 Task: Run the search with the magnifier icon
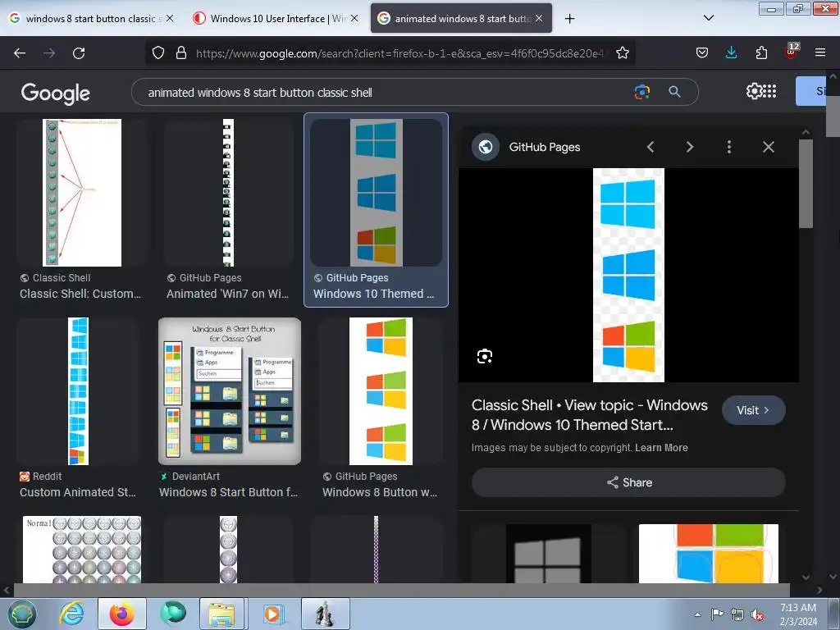click(674, 92)
